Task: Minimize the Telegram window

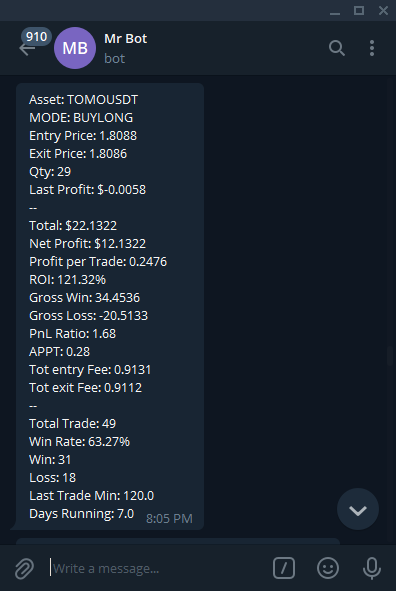Action: [x=335, y=11]
